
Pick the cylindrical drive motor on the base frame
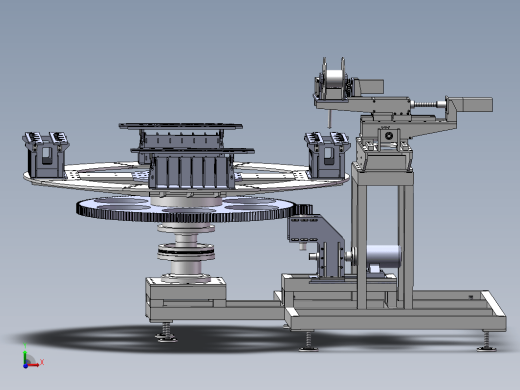click(x=383, y=256)
